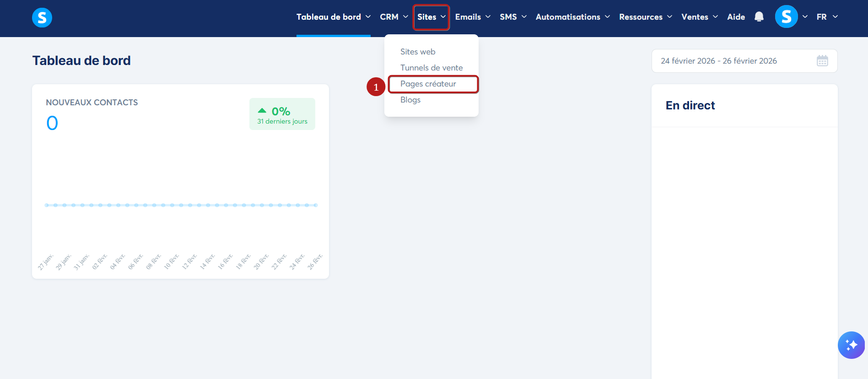Image resolution: width=868 pixels, height=379 pixels.
Task: Expand the SMS dropdown chevron
Action: 524,16
